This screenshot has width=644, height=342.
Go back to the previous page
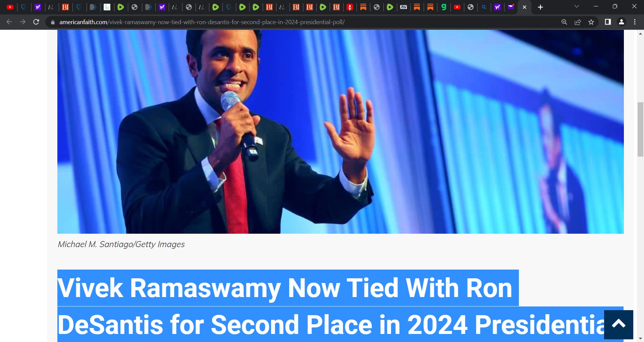click(9, 22)
